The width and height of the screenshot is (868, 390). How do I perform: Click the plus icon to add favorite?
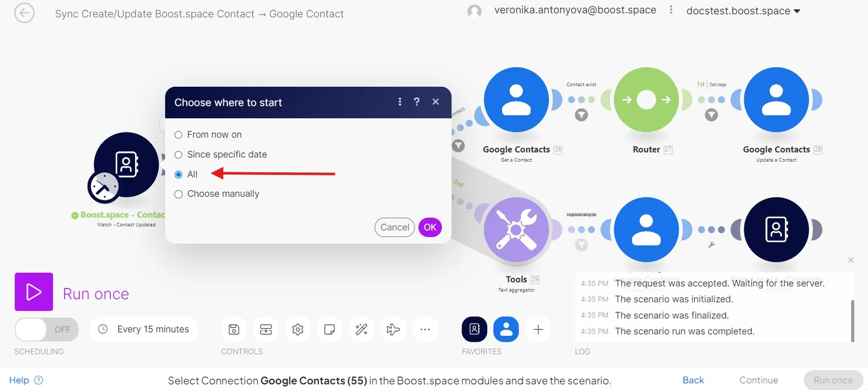tap(538, 329)
